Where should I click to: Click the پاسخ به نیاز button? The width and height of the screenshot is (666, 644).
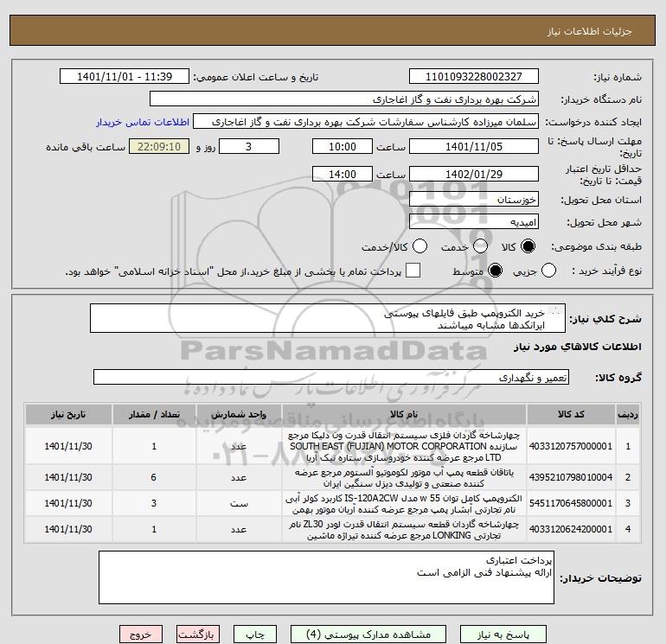[503, 634]
